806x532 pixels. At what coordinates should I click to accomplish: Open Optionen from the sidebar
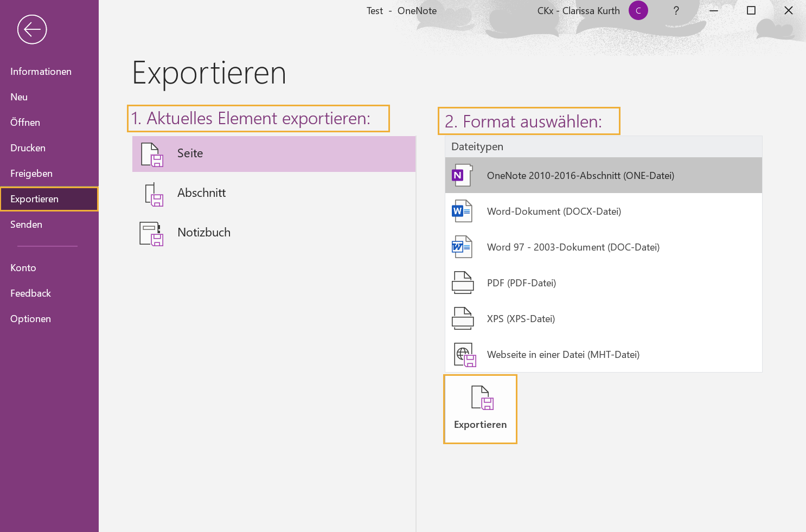pos(30,318)
